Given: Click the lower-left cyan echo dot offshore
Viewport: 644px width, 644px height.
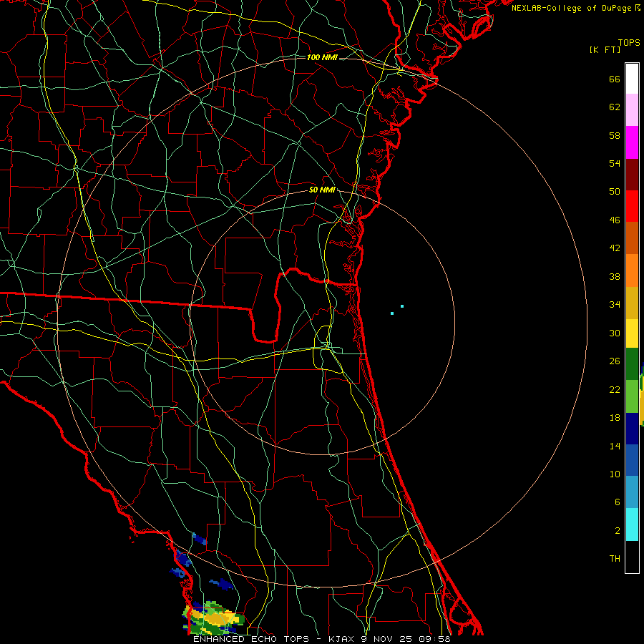Looking at the screenshot, I should (x=392, y=313).
